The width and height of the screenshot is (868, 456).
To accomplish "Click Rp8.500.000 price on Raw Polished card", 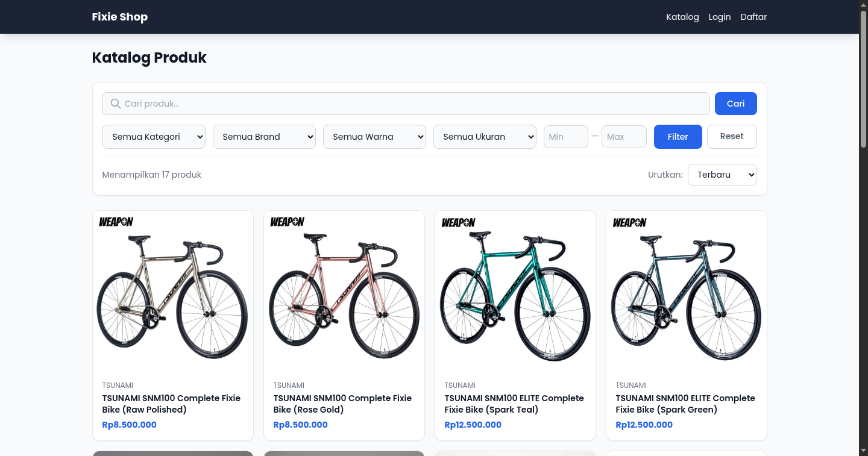I will 130,425.
